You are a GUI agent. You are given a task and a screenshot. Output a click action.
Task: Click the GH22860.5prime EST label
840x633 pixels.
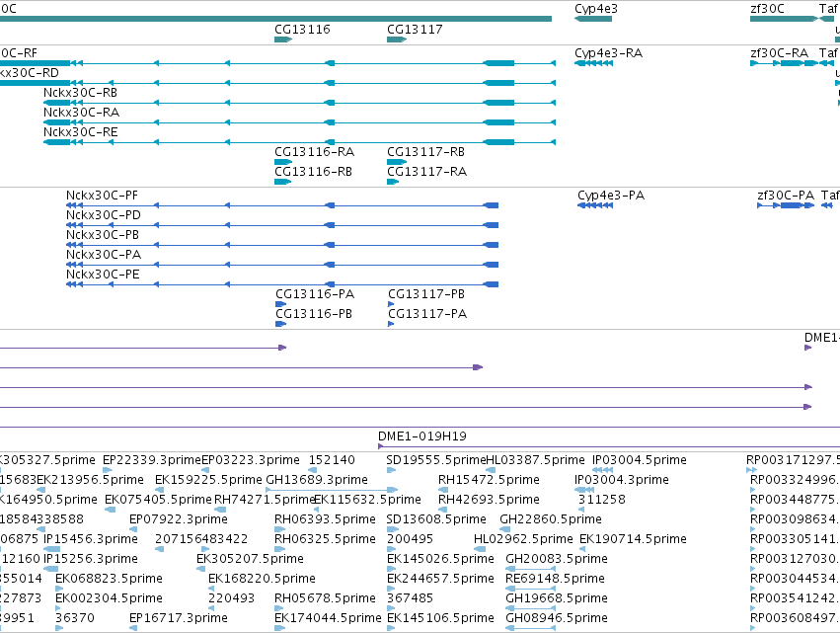coord(551,519)
